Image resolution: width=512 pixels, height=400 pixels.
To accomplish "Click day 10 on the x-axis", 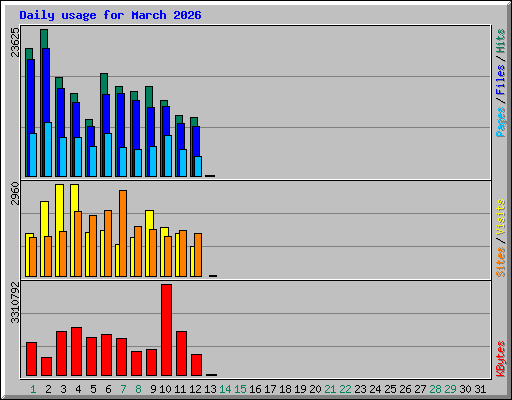I will point(165,389).
